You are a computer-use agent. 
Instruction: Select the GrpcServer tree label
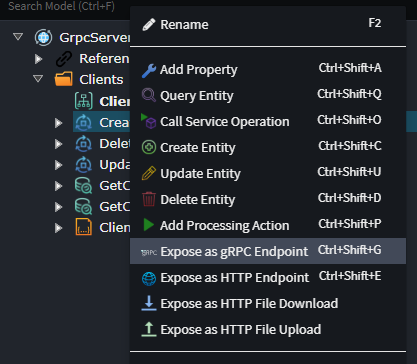click(x=95, y=38)
